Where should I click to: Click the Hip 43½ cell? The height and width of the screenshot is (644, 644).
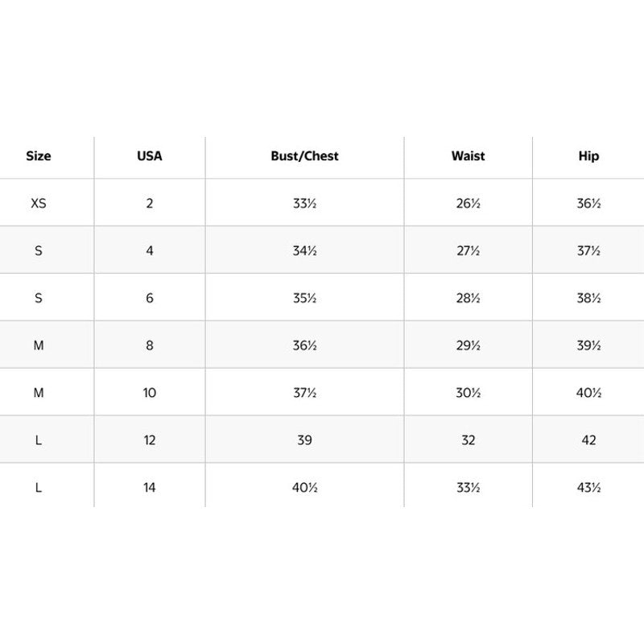click(588, 488)
